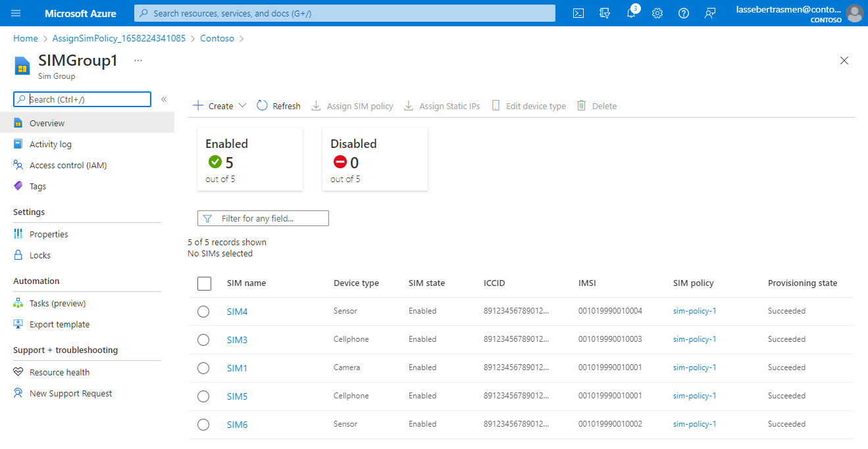The height and width of the screenshot is (449, 868).
Task: Open the notifications bell
Action: pyautogui.click(x=631, y=13)
